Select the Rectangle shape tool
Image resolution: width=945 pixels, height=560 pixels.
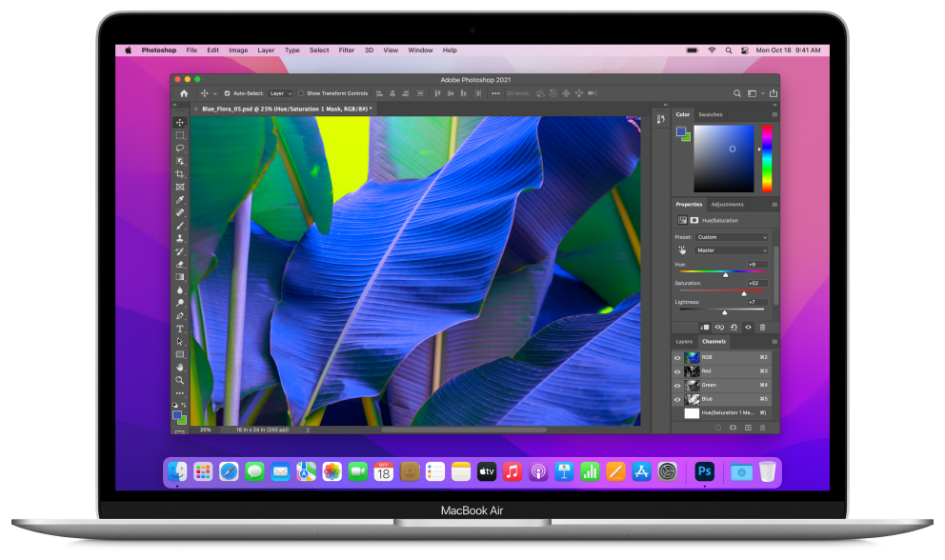180,354
